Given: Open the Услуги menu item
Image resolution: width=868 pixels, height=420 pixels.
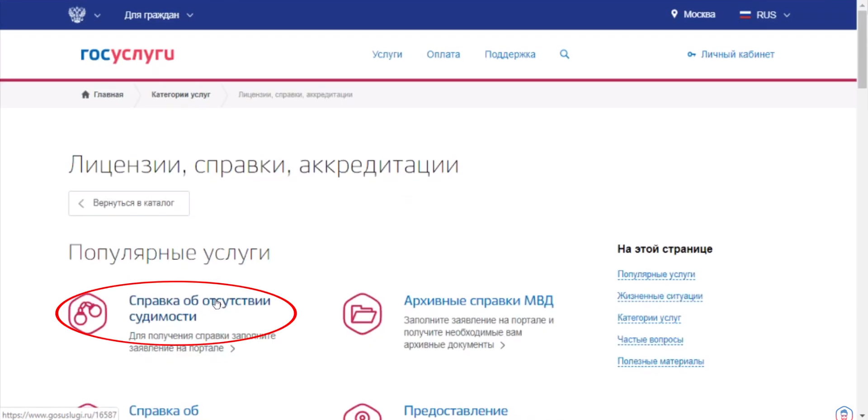Looking at the screenshot, I should [x=387, y=54].
